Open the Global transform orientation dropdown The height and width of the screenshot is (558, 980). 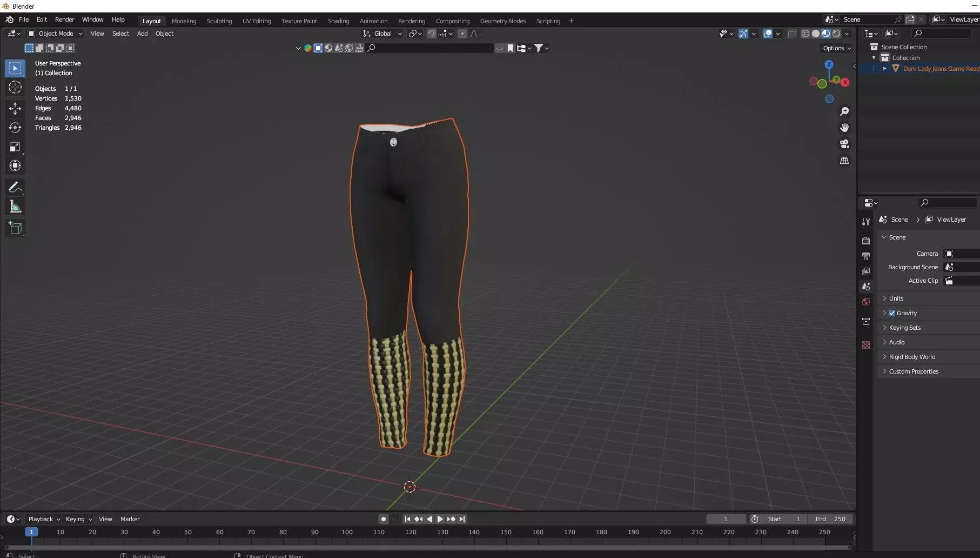tap(382, 34)
